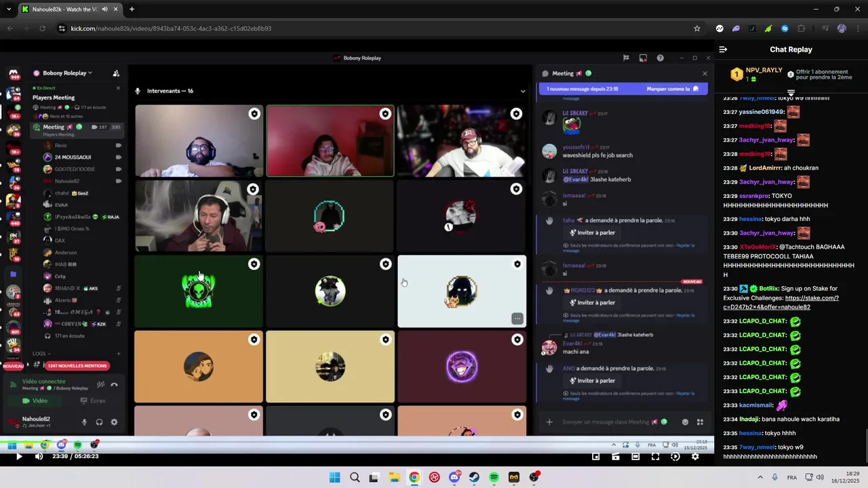Open playback speed control in the player

pyautogui.click(x=675, y=456)
